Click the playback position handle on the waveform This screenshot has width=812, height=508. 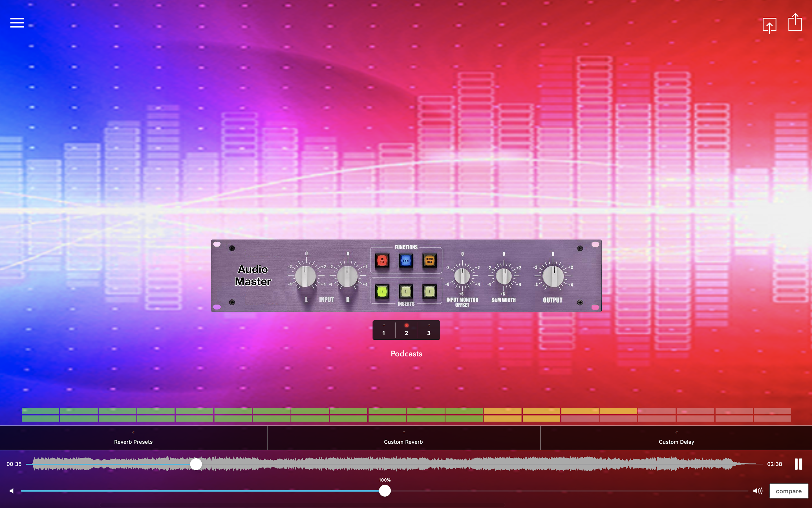[196, 464]
